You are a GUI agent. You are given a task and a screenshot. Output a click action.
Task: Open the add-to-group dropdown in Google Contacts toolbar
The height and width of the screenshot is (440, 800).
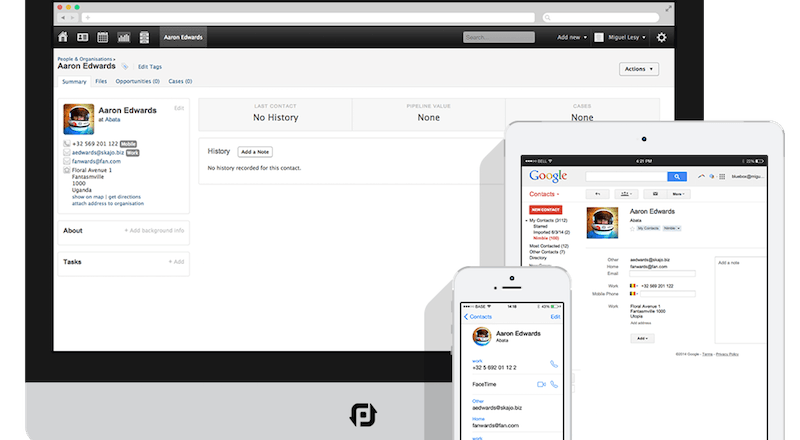626,194
